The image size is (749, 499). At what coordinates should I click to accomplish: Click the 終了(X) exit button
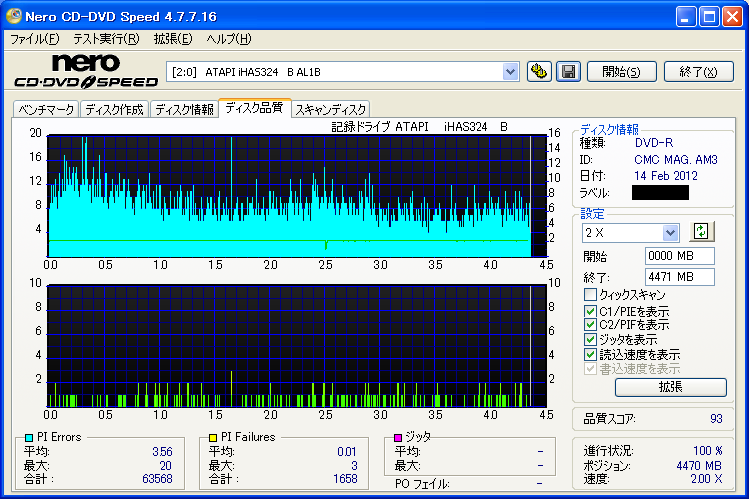click(x=698, y=72)
